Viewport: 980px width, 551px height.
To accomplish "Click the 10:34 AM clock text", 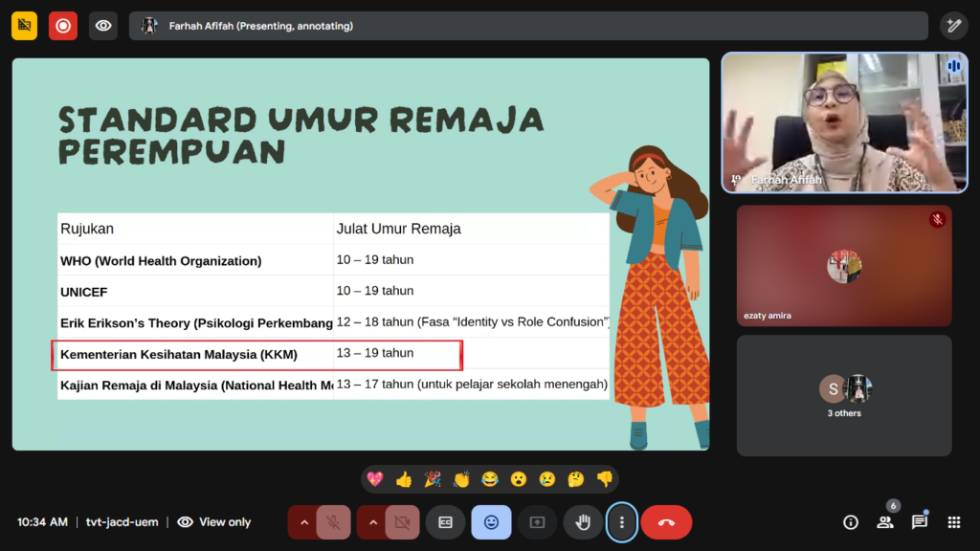I will pos(42,522).
